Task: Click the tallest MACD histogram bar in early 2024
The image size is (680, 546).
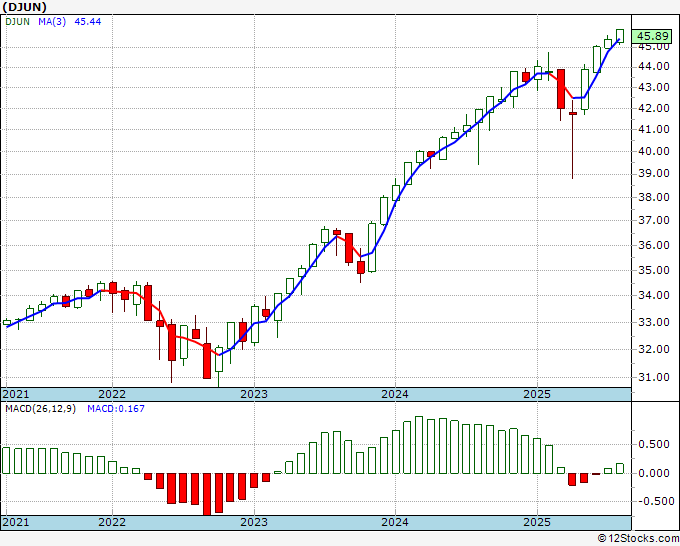Action: tap(418, 445)
